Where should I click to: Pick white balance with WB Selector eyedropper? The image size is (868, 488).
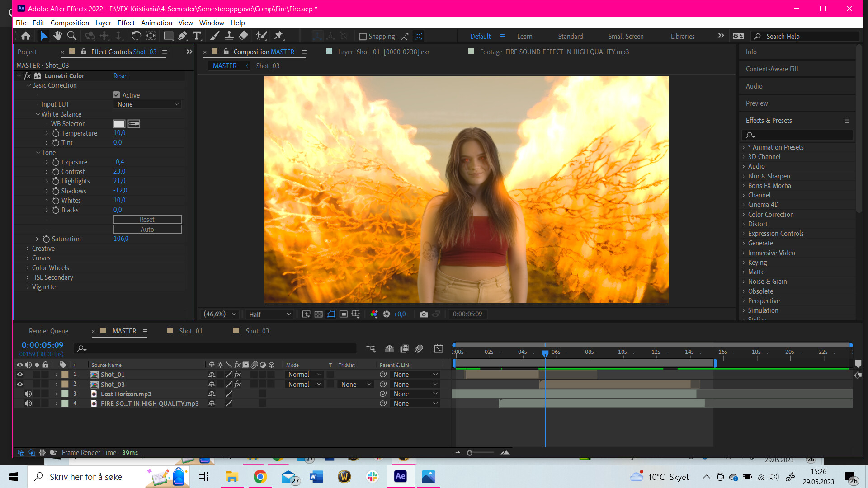pos(134,123)
